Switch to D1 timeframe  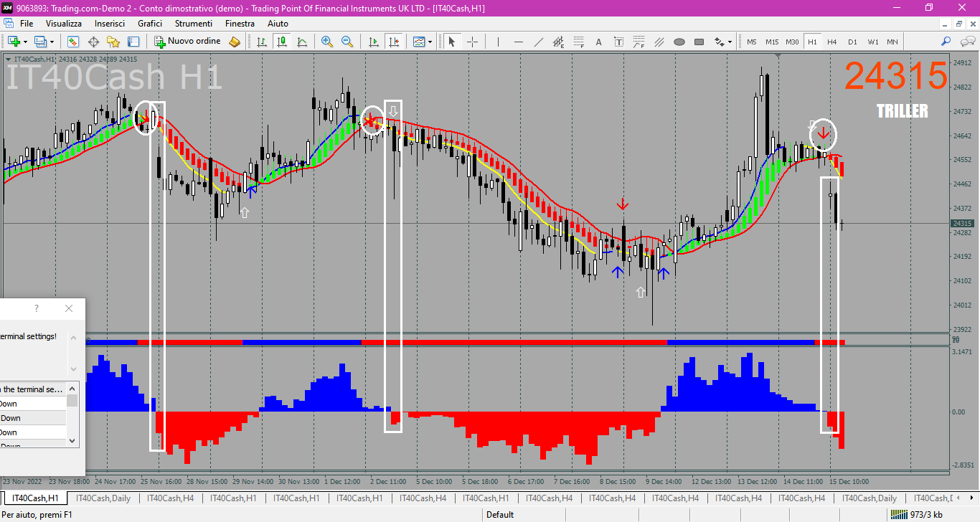852,42
